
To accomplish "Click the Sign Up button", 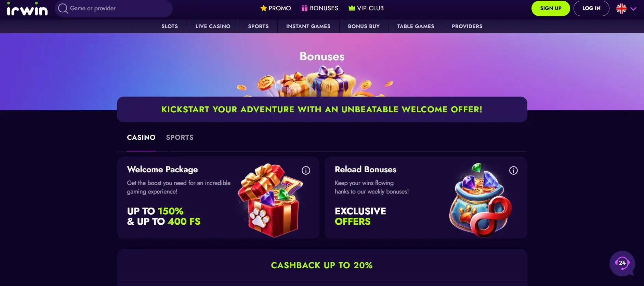I will click(551, 8).
